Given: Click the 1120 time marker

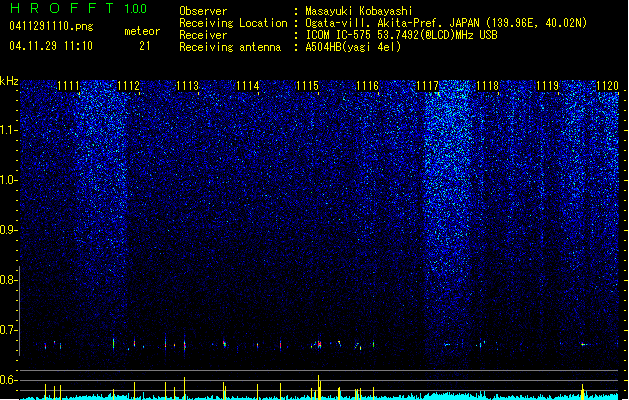Looking at the screenshot, I should 607,86.
